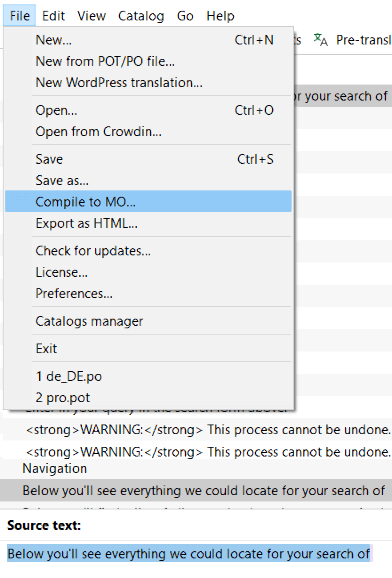Viewport: 392px width, 578px height.
Task: Select the Navigation string row
Action: pos(54,469)
